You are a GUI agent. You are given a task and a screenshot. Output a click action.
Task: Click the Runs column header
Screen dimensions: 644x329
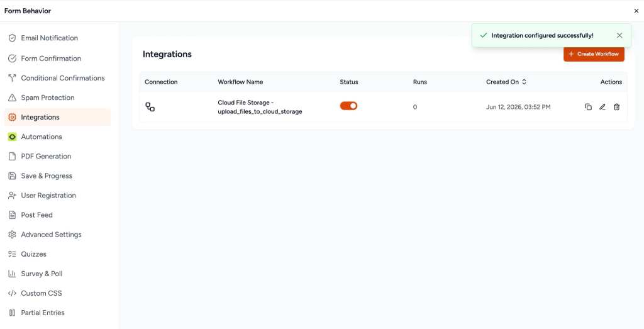coord(419,82)
